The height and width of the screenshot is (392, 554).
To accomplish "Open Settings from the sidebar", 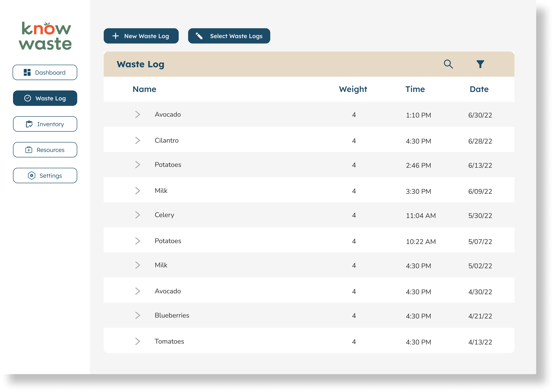I will tap(45, 176).
